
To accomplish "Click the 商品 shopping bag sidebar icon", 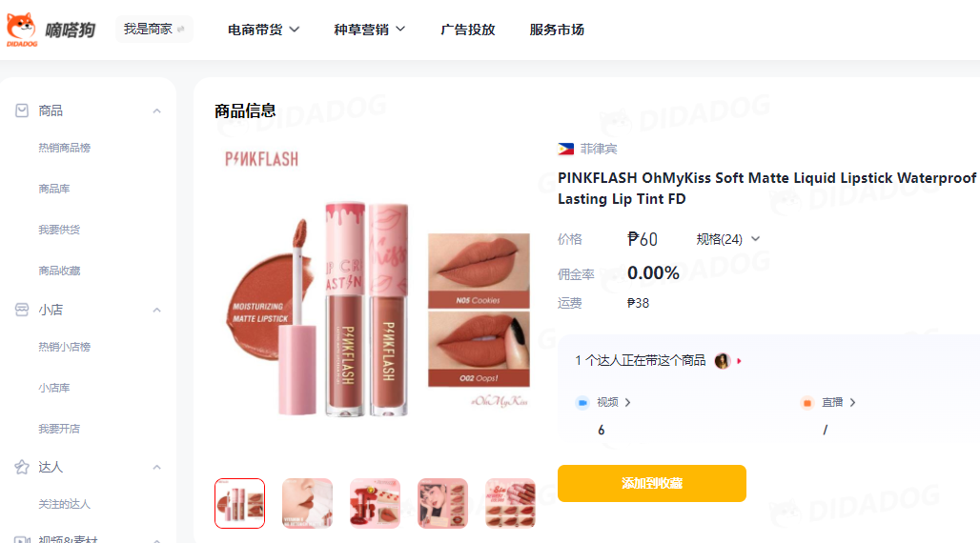I will point(22,111).
